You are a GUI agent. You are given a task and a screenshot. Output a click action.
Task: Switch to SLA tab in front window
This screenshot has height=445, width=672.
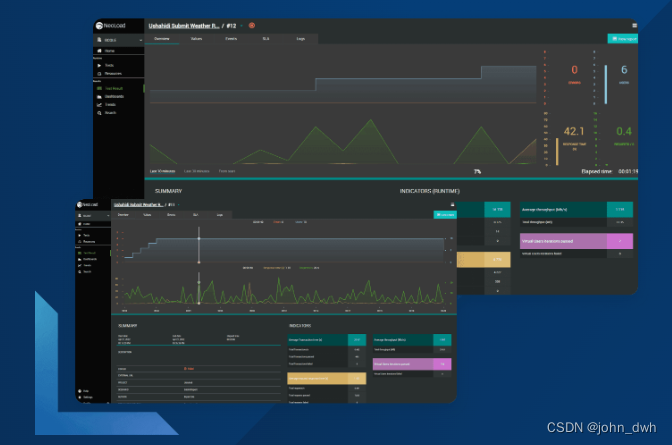(195, 215)
